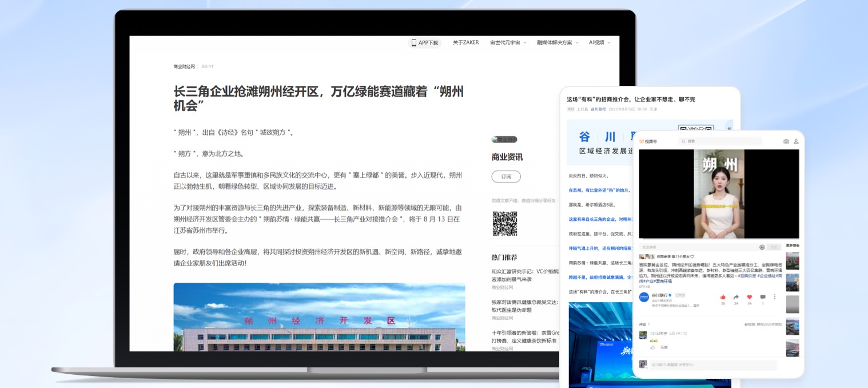Like the video with the thumbs-up icon

tap(723, 297)
